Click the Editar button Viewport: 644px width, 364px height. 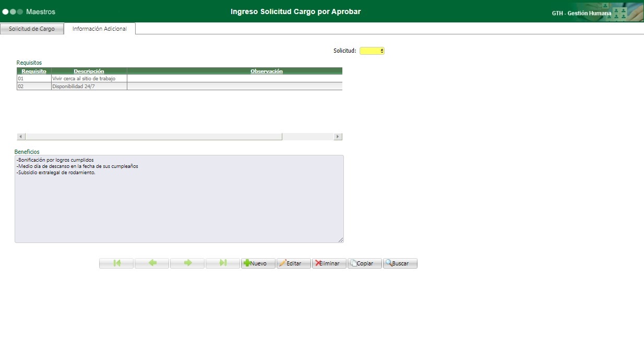294,263
